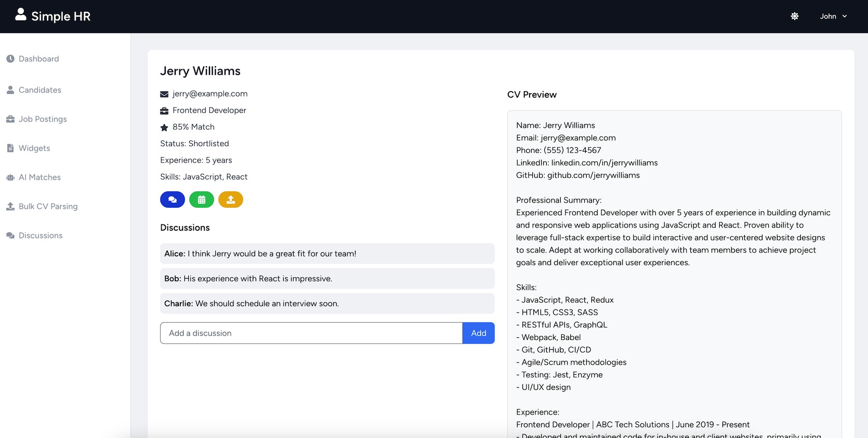Open Job Postings in the sidebar
The width and height of the screenshot is (868, 438).
pyautogui.click(x=43, y=119)
